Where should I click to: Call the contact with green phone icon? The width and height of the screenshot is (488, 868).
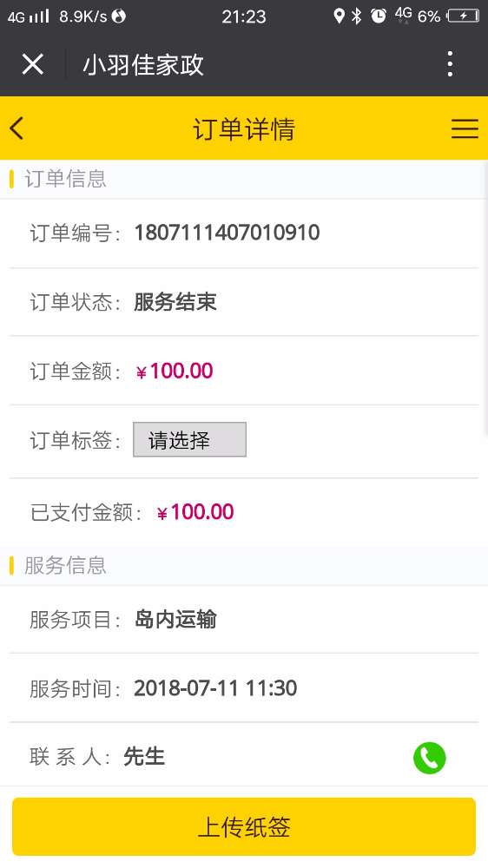(x=429, y=757)
